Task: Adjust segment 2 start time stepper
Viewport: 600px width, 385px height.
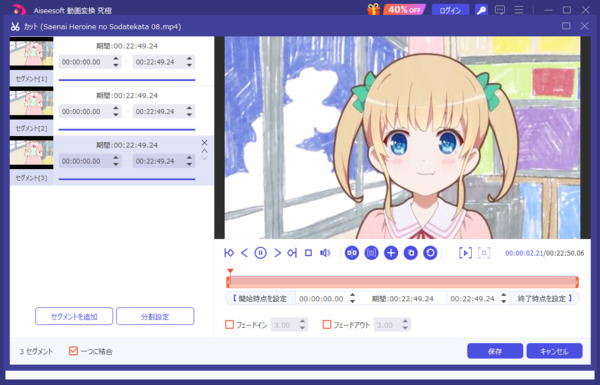Action: [x=116, y=112]
